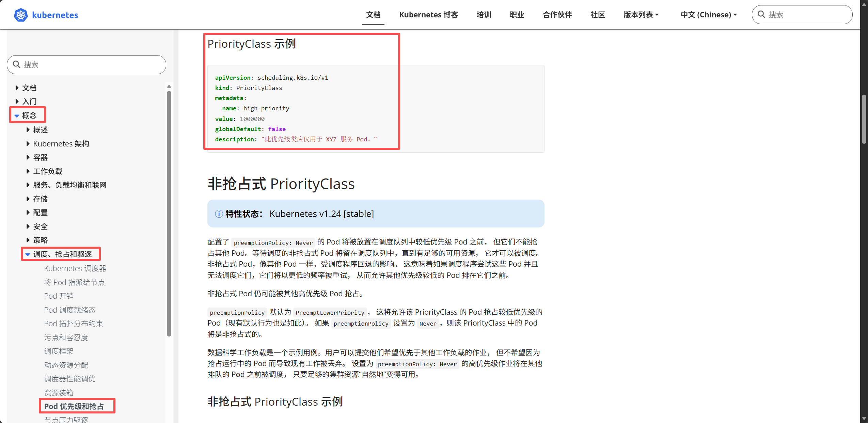Image resolution: width=868 pixels, height=423 pixels.
Task: Open Pod 优先级和抢占 link
Action: coord(74,406)
